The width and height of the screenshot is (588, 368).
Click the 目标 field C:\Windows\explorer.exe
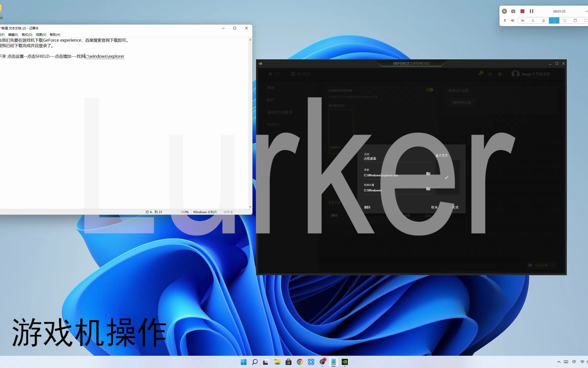(x=394, y=175)
